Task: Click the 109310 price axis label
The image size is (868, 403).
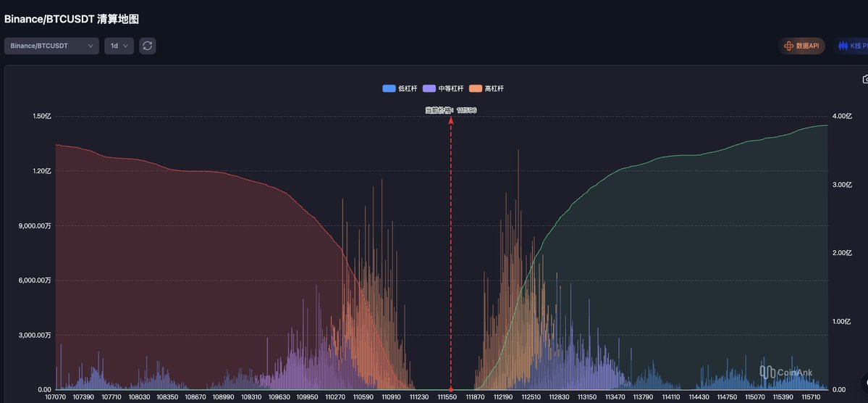Action: click(251, 397)
